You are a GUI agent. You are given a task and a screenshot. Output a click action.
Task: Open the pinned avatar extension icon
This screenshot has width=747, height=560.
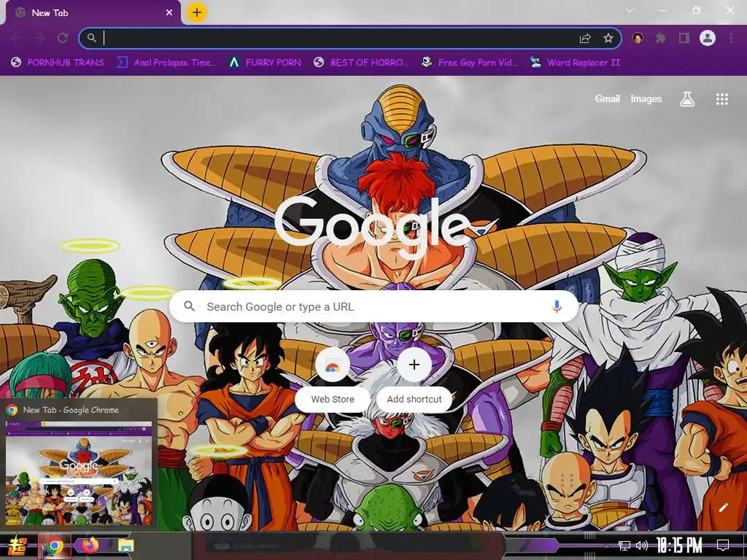638,38
